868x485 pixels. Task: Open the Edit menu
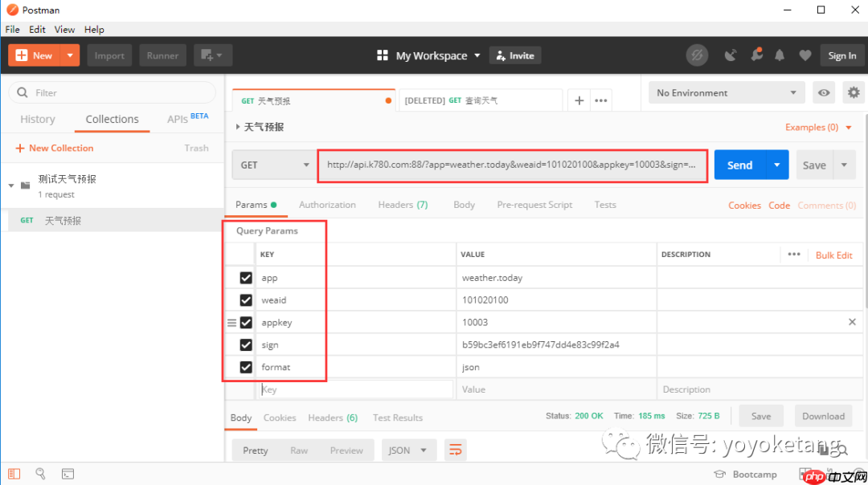click(37, 30)
